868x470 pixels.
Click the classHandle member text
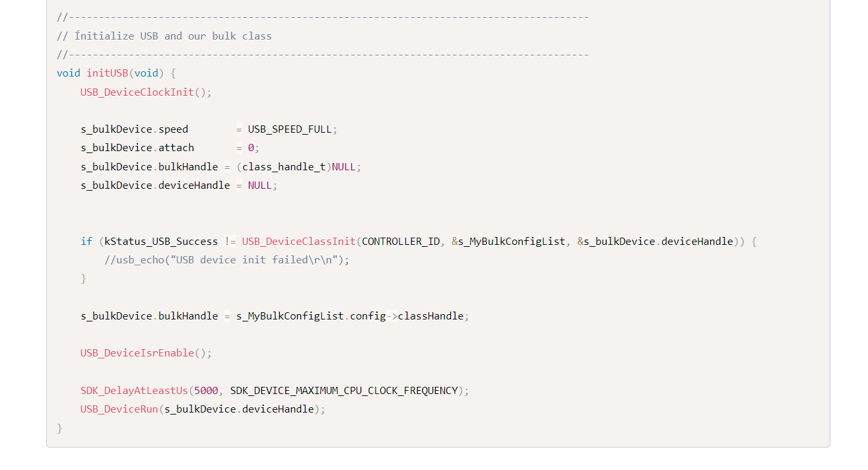(x=430, y=316)
